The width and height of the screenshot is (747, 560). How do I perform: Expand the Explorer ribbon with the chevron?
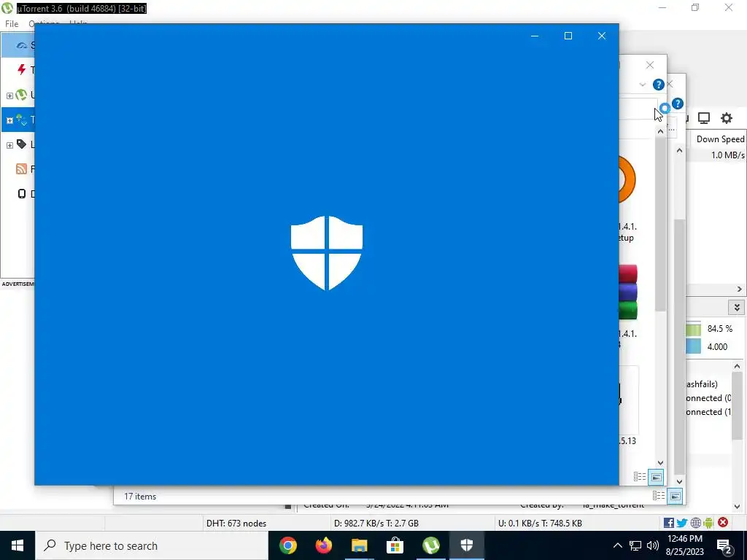[643, 85]
